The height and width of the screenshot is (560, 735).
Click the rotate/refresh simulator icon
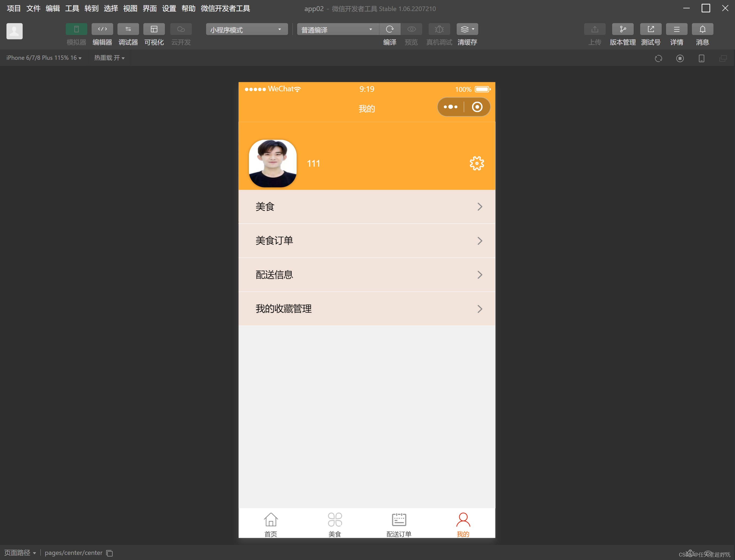(658, 59)
